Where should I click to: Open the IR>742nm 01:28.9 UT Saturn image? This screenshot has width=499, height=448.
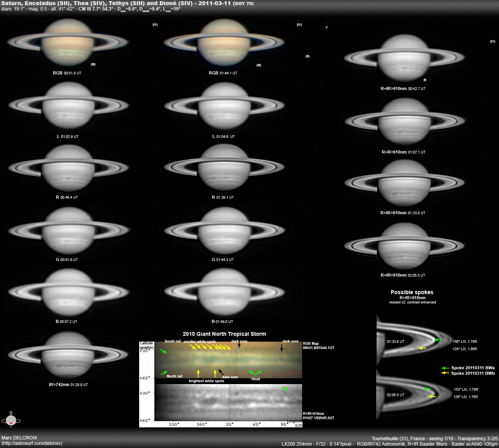coord(69,355)
